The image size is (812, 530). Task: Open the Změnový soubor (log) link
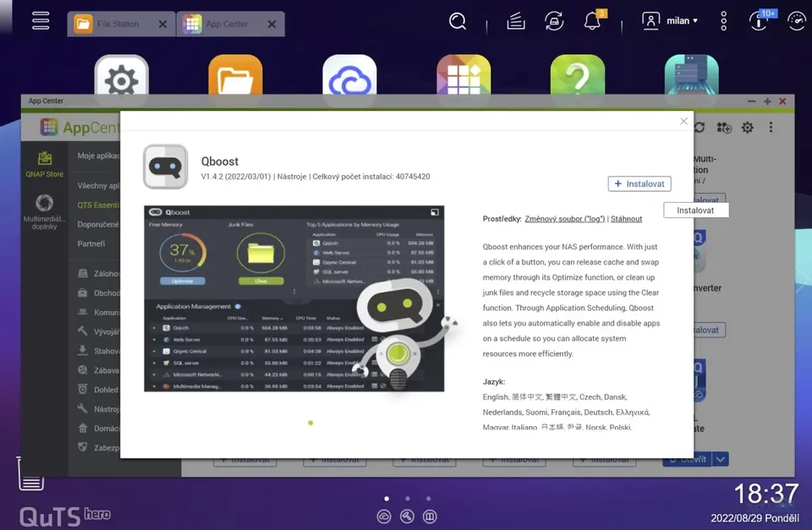[564, 219]
